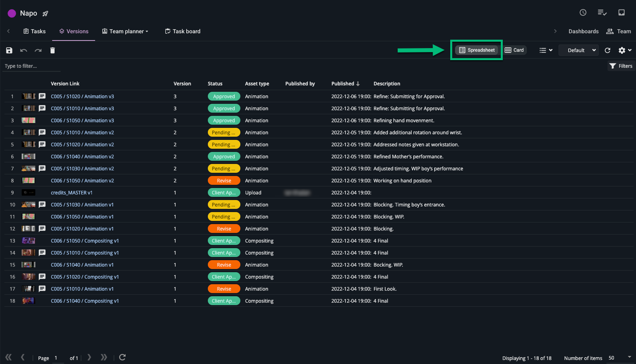This screenshot has height=364, width=636.
Task: Go to previous page of results
Action: 23,357
